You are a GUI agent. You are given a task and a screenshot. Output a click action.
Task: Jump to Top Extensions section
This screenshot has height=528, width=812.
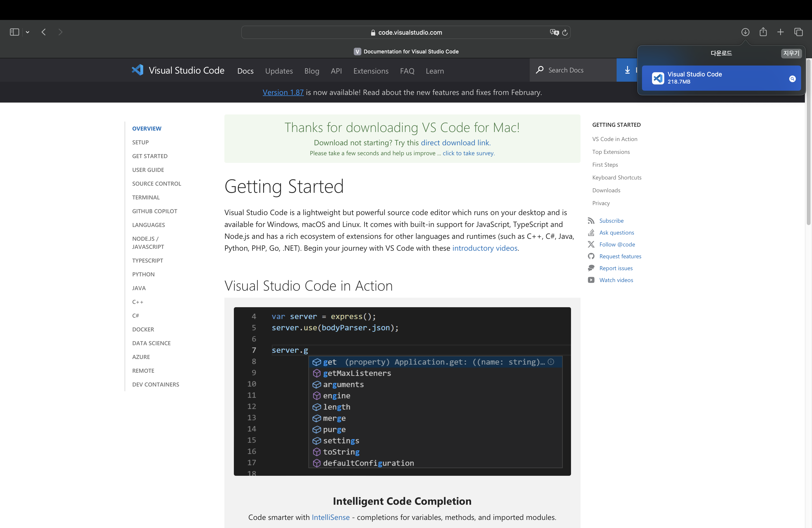coord(611,152)
